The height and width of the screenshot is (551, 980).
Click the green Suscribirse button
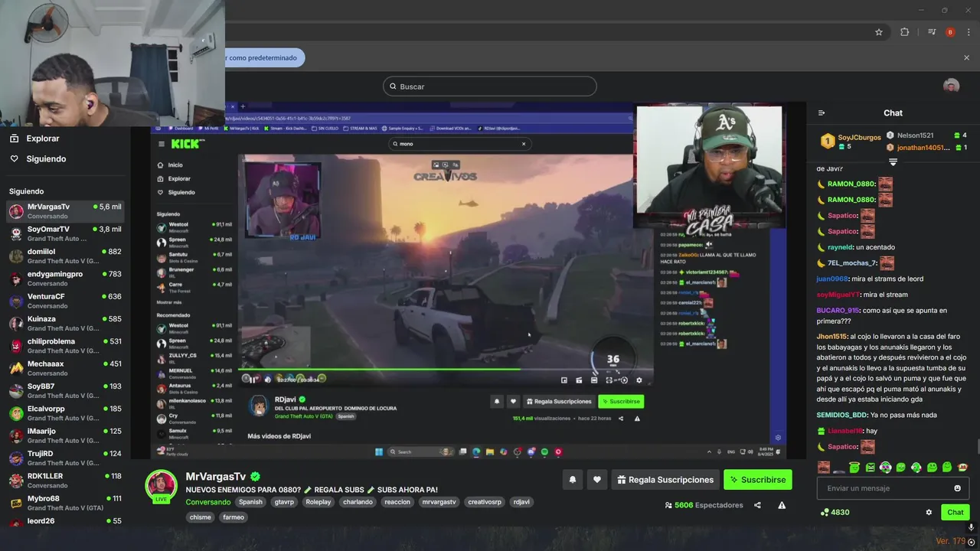pyautogui.click(x=758, y=480)
